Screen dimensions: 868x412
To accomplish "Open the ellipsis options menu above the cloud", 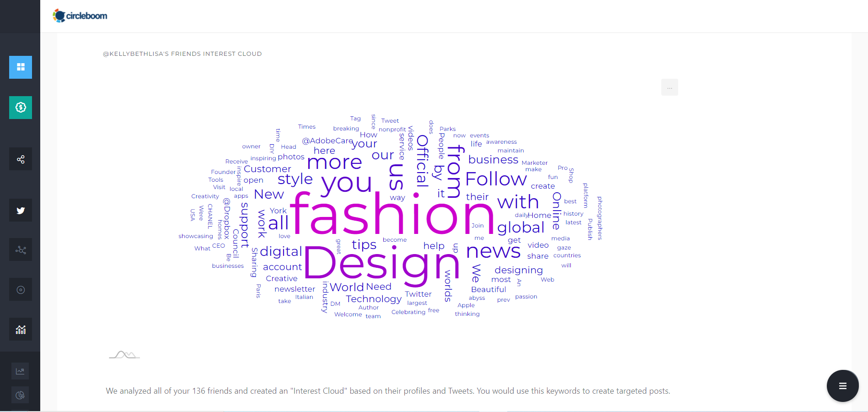I will click(669, 87).
